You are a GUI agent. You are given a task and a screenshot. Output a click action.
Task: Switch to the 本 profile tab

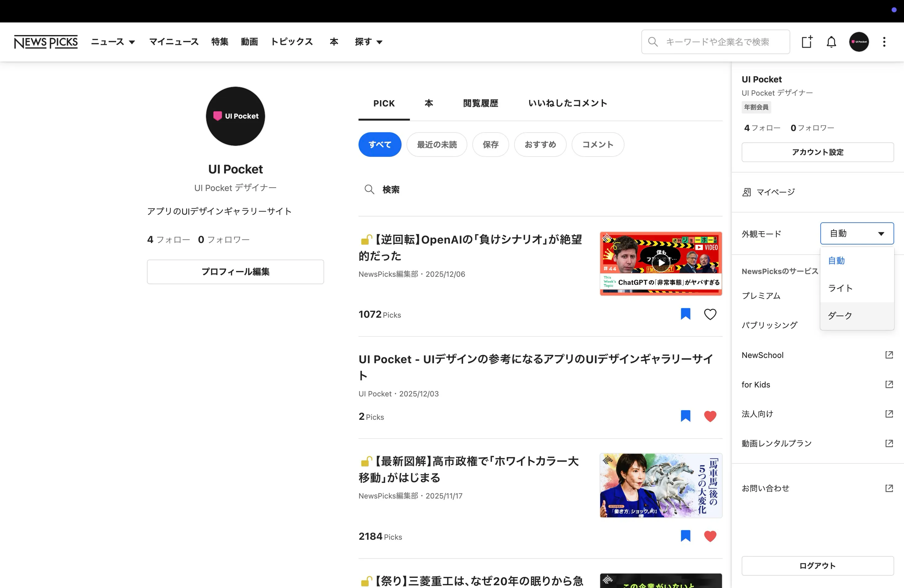point(428,103)
